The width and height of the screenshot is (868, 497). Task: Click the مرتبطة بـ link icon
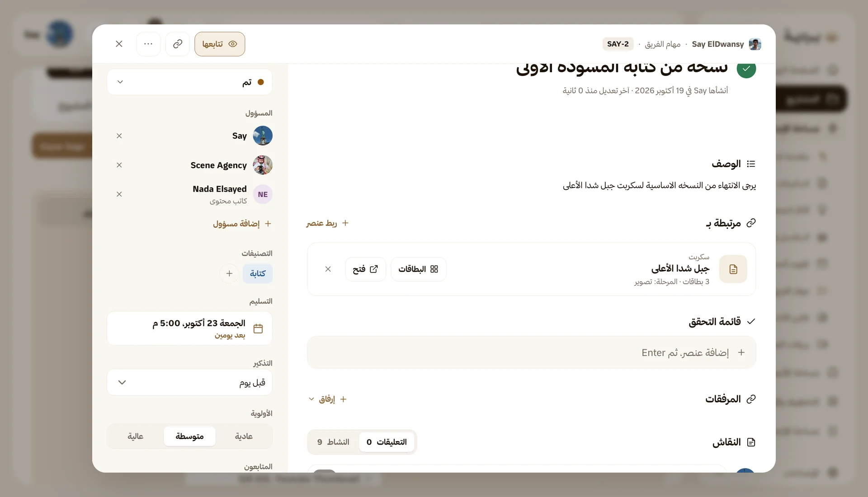coord(751,223)
